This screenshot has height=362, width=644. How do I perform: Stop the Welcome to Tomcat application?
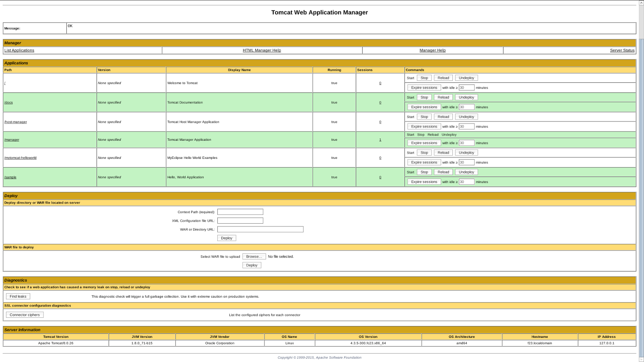[424, 78]
